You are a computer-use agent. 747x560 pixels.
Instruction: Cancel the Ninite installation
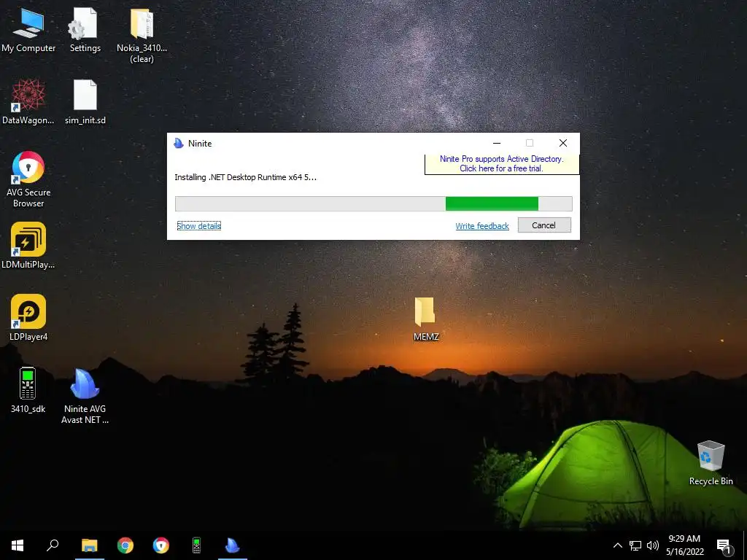point(544,225)
